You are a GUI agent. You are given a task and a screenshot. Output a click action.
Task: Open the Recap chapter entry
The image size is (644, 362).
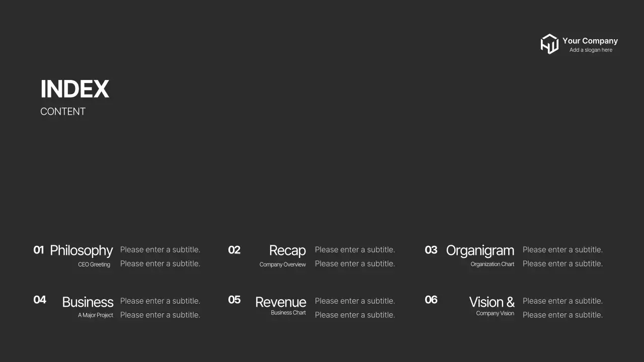(287, 250)
